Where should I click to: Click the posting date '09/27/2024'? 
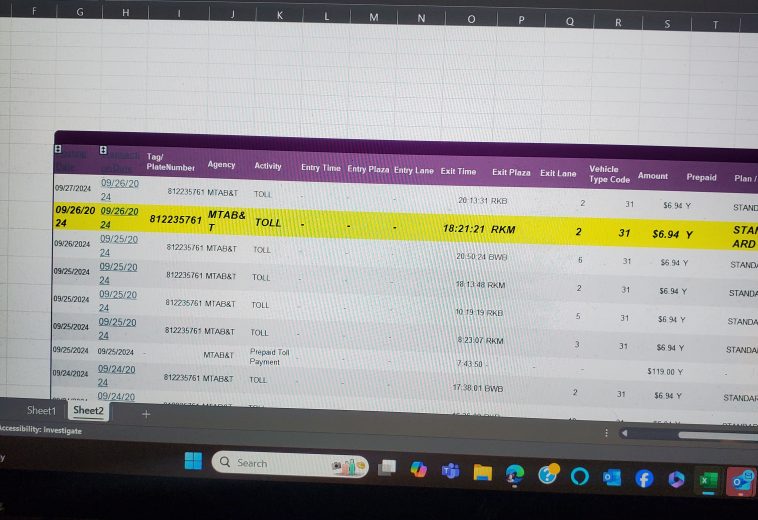click(x=73, y=188)
